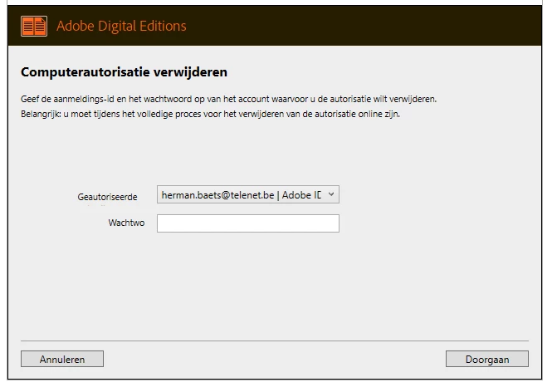Click the Adobe Digital Editions book logo
The image size is (552, 392).
click(x=34, y=26)
